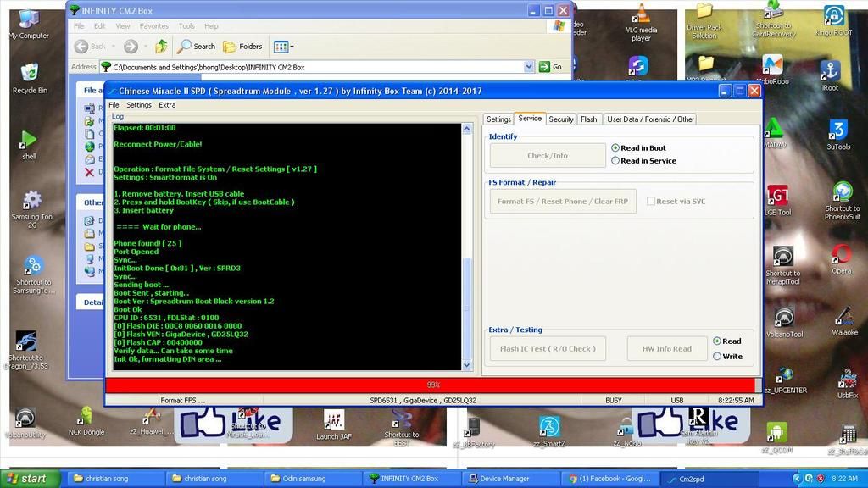Launch the NCK Dongle desktop shortcut
868x488 pixels.
[86, 416]
